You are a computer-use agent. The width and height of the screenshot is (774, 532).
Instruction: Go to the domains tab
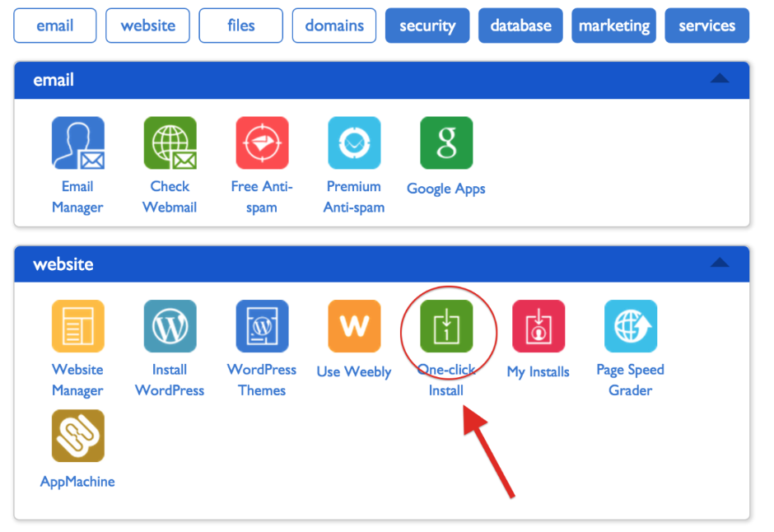point(334,26)
